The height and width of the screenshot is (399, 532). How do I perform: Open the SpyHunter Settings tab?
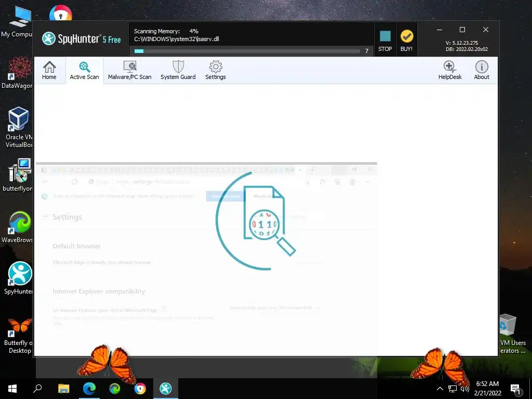tap(216, 70)
